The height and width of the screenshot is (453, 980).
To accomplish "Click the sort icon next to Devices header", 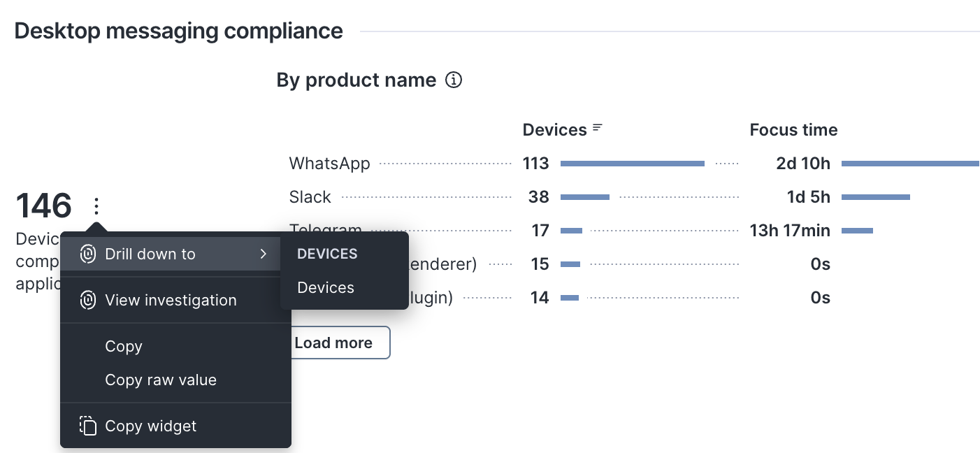I will pos(598,129).
